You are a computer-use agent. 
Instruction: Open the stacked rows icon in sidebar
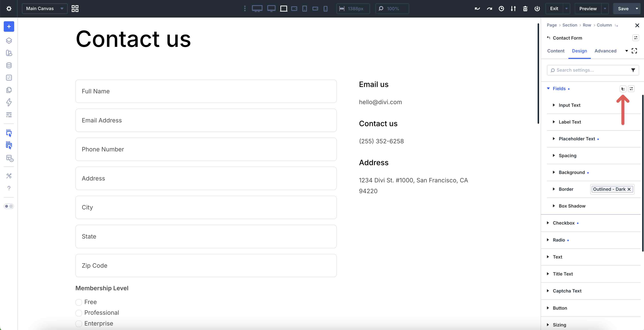pos(9,115)
